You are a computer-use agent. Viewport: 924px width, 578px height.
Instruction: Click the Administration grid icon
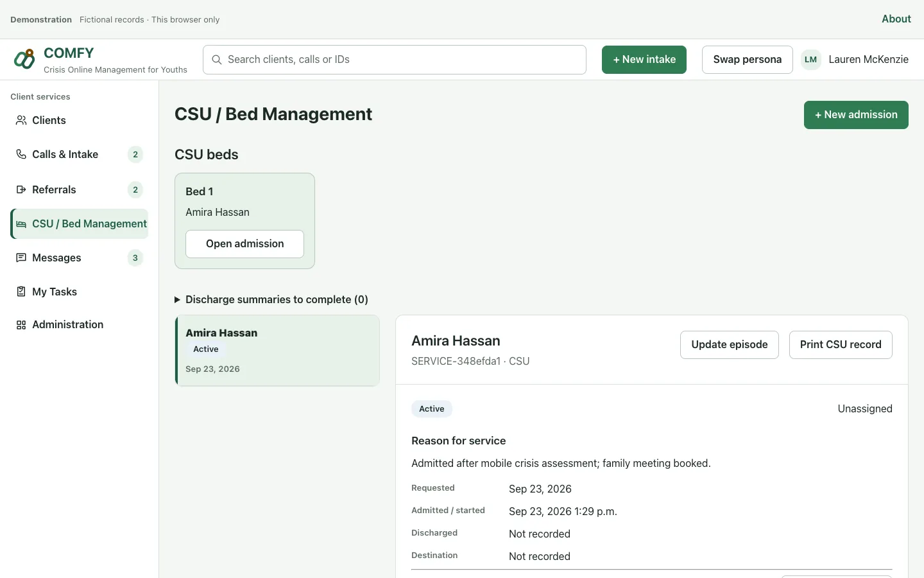[x=21, y=325]
